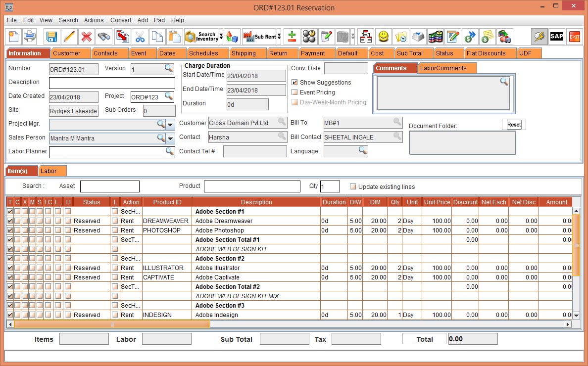Click the SAP toolbar icon
The height and width of the screenshot is (366, 588).
[557, 37]
